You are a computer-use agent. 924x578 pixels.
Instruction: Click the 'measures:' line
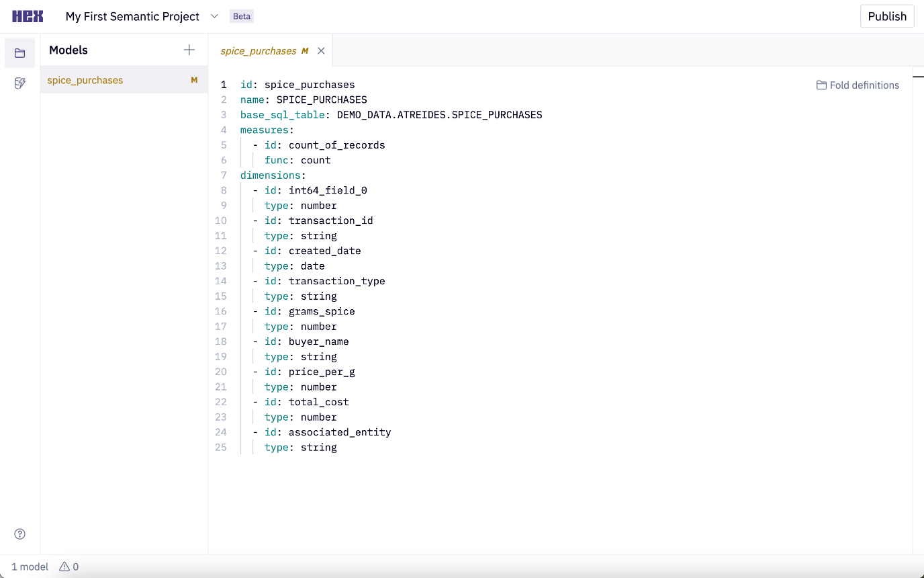[267, 130]
